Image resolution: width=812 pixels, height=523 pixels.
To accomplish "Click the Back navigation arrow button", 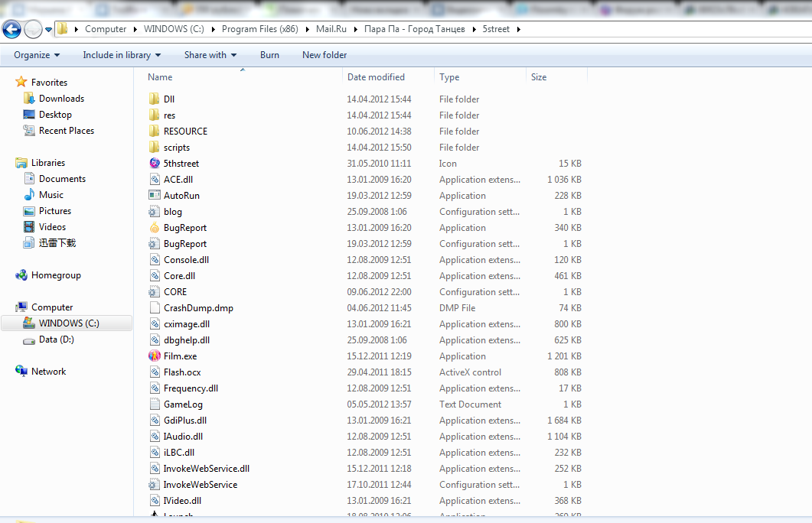I will (12, 30).
